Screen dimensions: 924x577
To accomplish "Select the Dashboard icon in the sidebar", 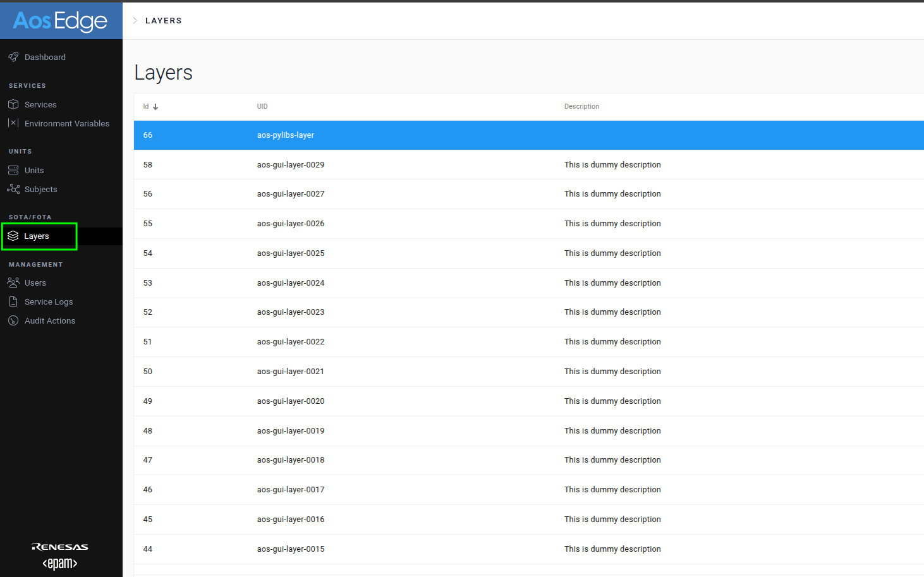I will [14, 57].
